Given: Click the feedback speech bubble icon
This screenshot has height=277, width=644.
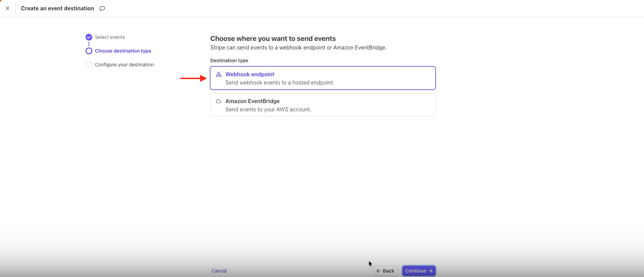Looking at the screenshot, I should click(x=102, y=9).
